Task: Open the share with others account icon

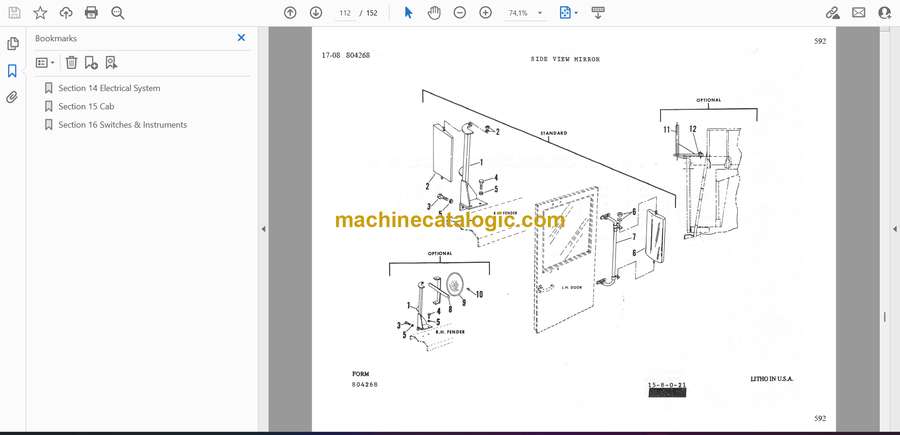Action: [885, 13]
